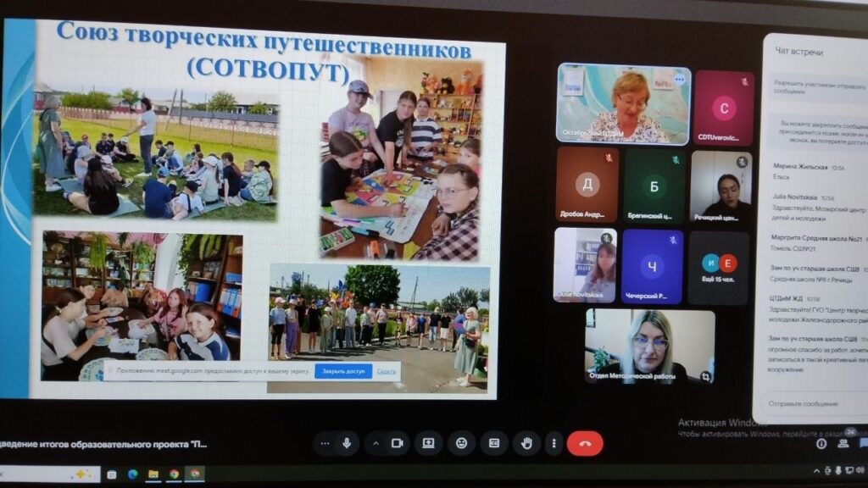Mute the microphone in the call toolbar
This screenshot has height=488, width=868.
click(347, 443)
